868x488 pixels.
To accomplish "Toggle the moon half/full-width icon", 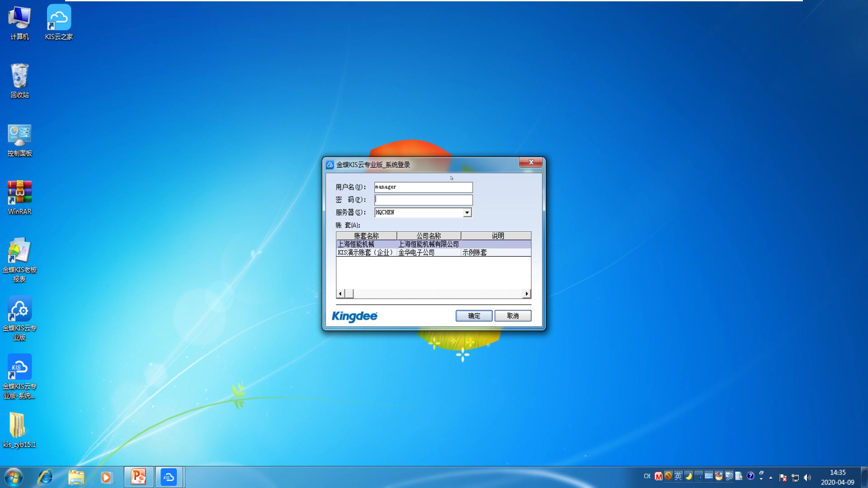I will [x=689, y=476].
